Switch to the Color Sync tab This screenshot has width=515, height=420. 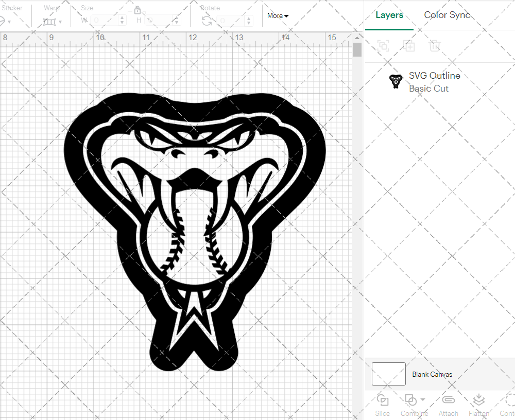pos(447,15)
